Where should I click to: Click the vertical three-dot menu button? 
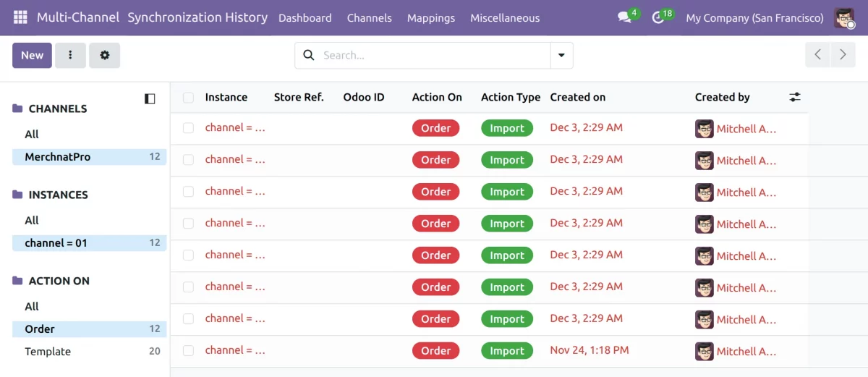point(70,55)
